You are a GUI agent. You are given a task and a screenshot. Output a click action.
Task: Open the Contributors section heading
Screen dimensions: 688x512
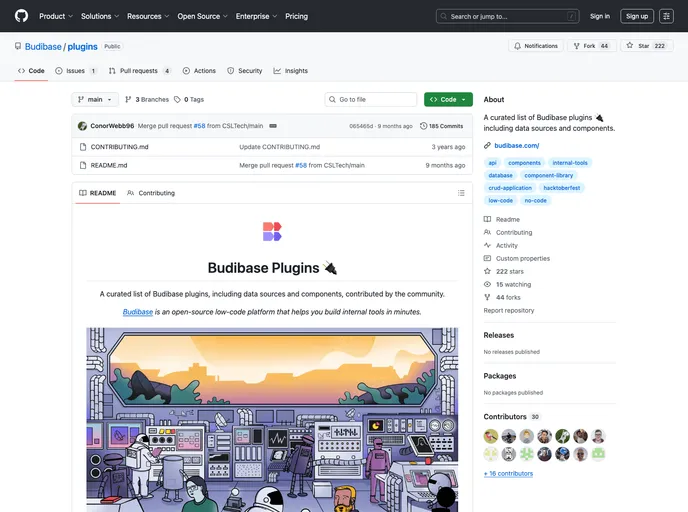(505, 417)
